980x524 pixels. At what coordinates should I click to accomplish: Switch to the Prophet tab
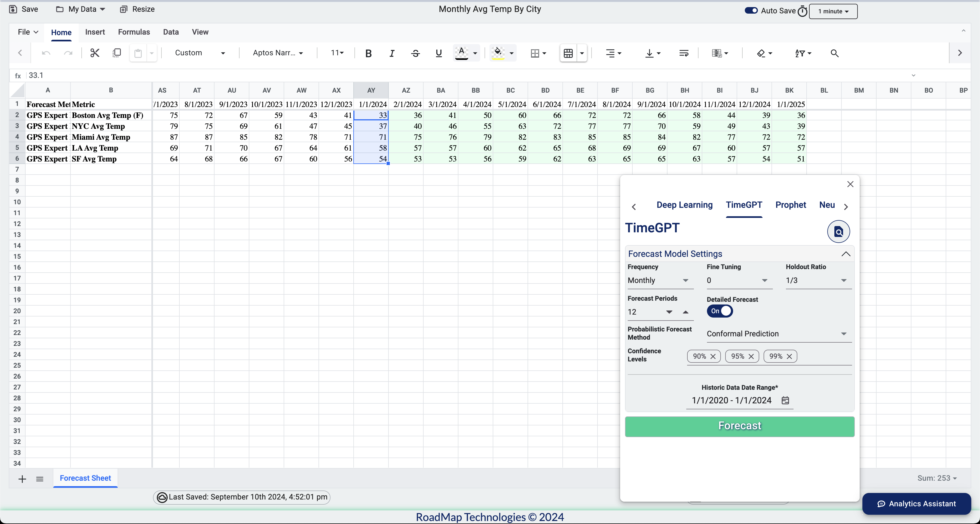790,205
